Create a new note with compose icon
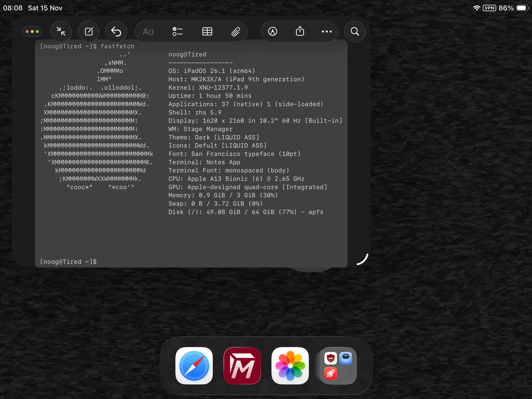Screen dimensions: 532x399 pos(89,32)
